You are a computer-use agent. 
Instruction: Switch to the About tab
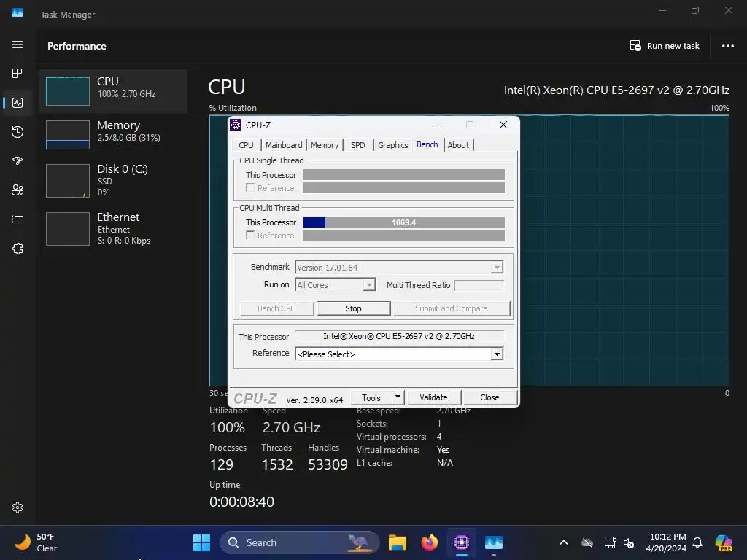coord(458,145)
